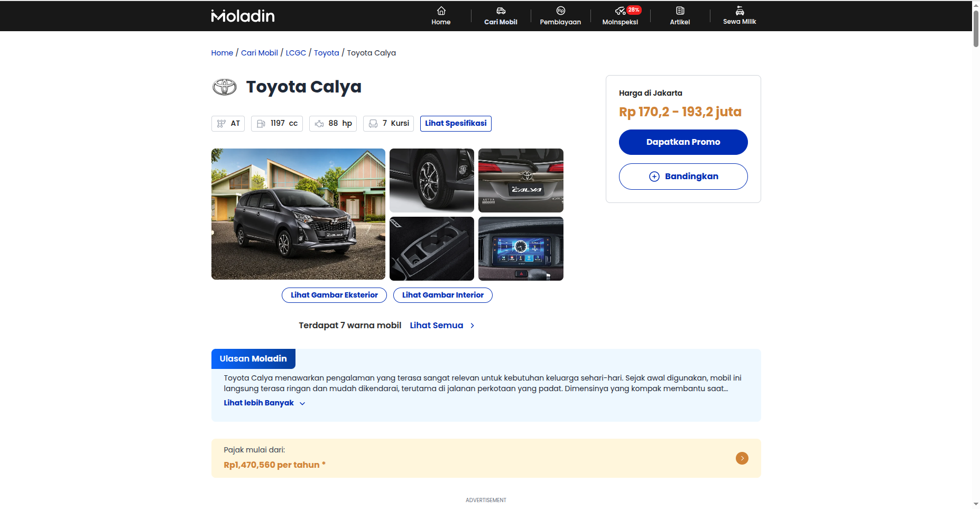The height and width of the screenshot is (509, 980).
Task: Click the 28% badge on MoInspeksi
Action: 634,10
